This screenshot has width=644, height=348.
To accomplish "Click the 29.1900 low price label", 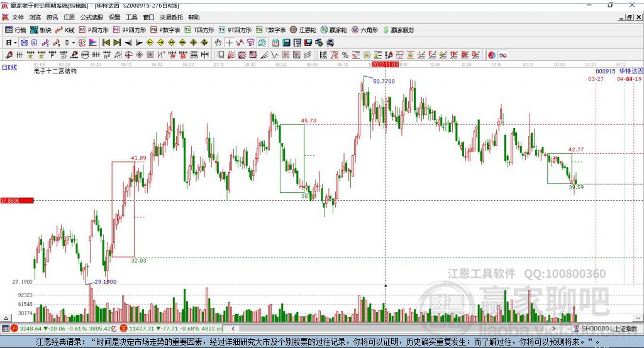I will 106,281.
